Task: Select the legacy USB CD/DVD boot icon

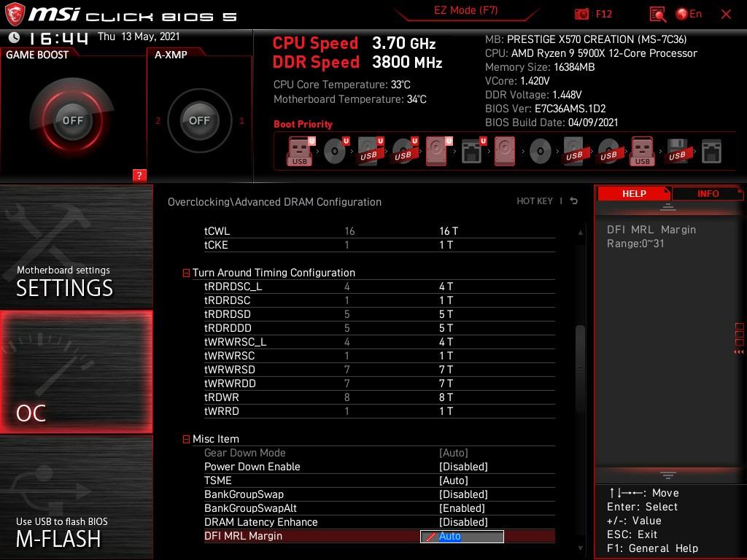Action: tap(609, 152)
